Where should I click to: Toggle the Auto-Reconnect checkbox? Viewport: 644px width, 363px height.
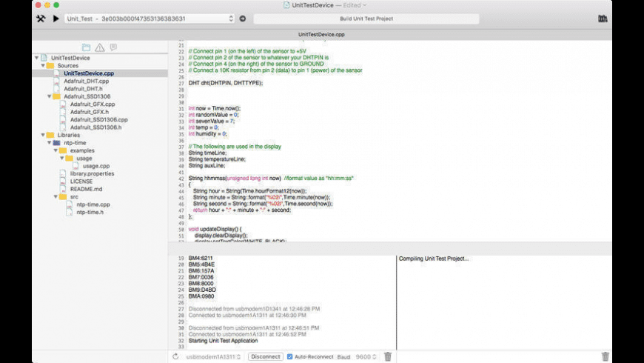pyautogui.click(x=290, y=356)
